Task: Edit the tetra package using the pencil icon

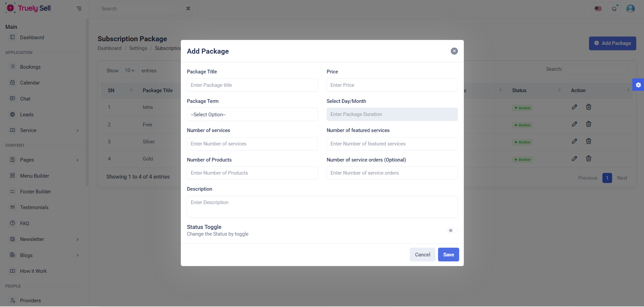Action: [574, 107]
